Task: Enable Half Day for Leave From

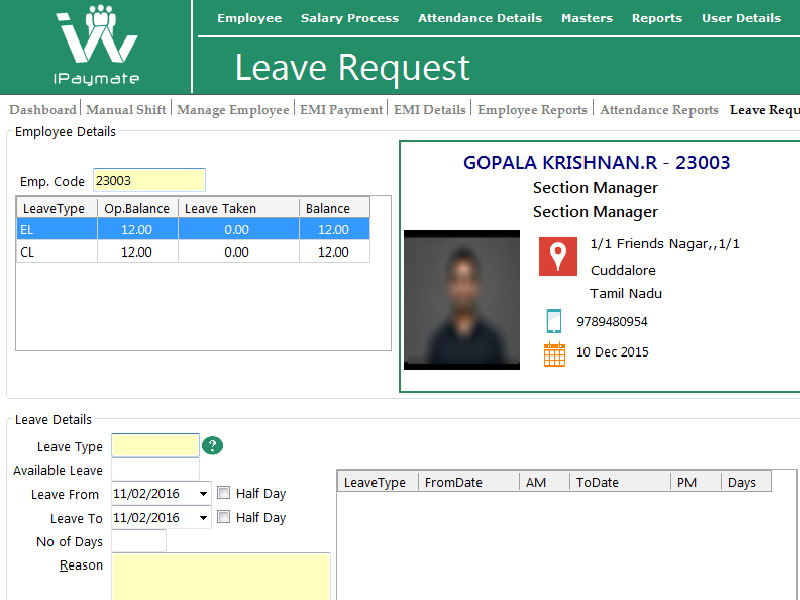Action: pyautogui.click(x=224, y=493)
